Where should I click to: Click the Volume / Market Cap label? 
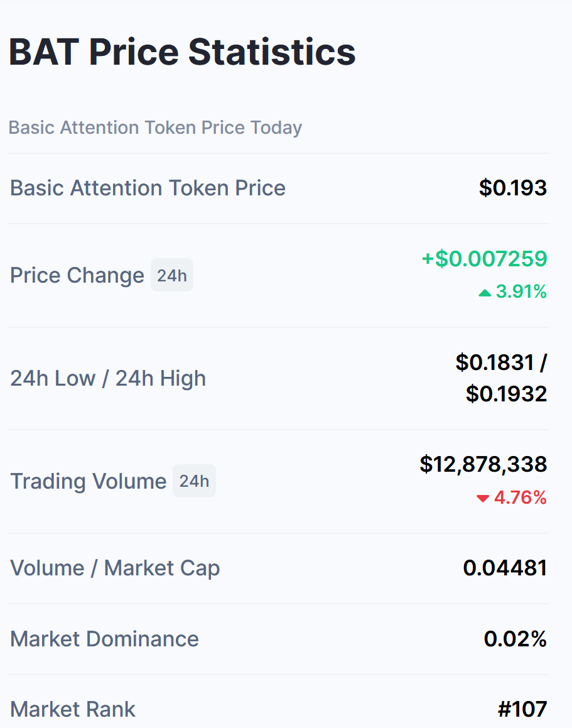click(115, 568)
